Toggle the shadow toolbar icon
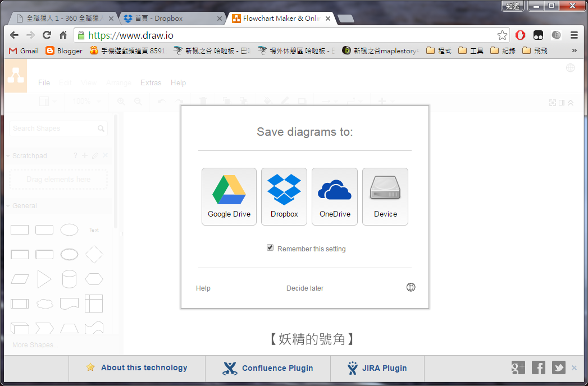This screenshot has width=588, height=386. click(302, 102)
